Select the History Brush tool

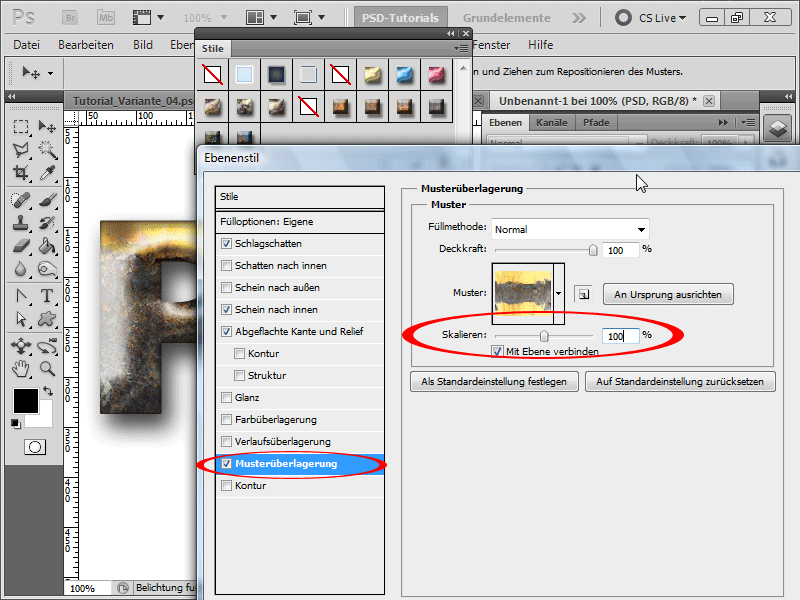coord(47,223)
